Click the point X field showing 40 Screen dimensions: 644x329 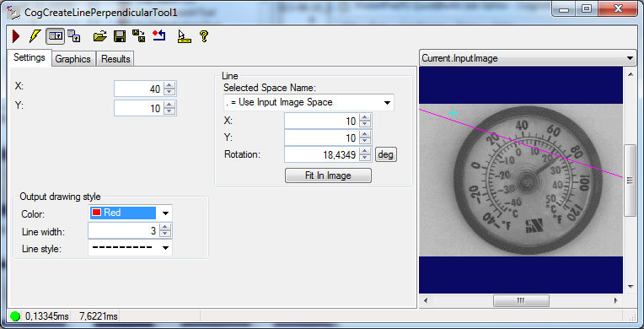pos(139,89)
